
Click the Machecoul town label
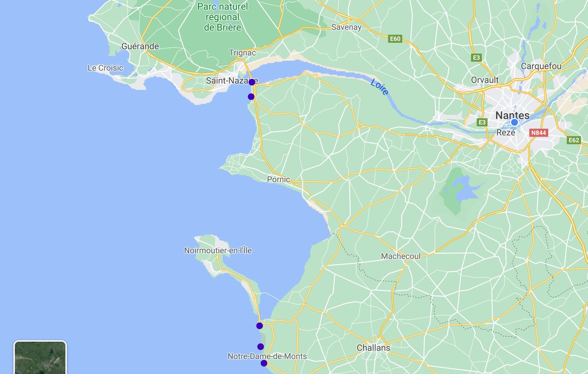[x=401, y=256]
